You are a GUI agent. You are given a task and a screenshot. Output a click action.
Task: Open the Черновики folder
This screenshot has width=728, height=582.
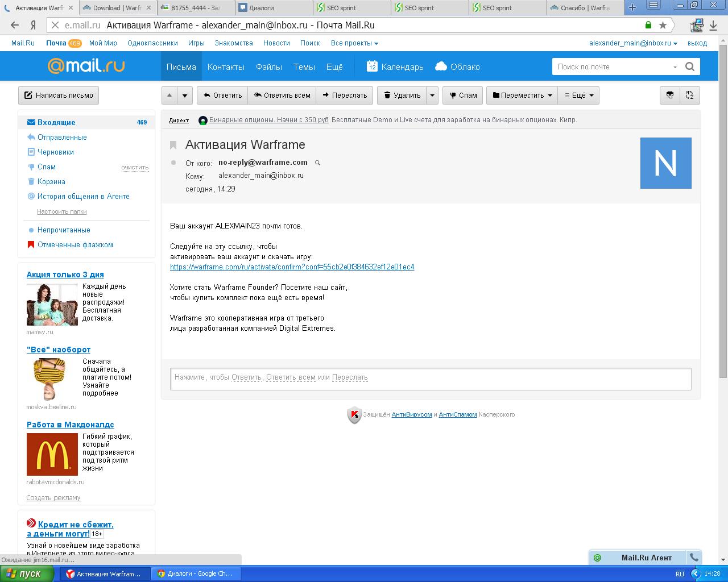[56, 152]
